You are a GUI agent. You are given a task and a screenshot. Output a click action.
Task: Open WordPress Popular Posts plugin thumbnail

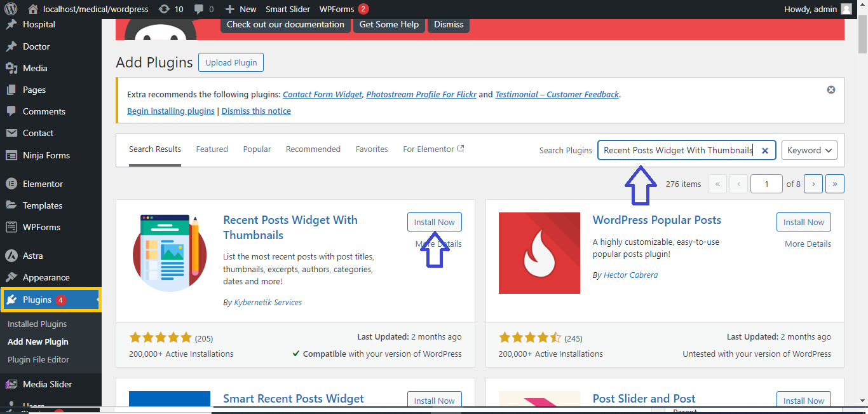coord(539,253)
